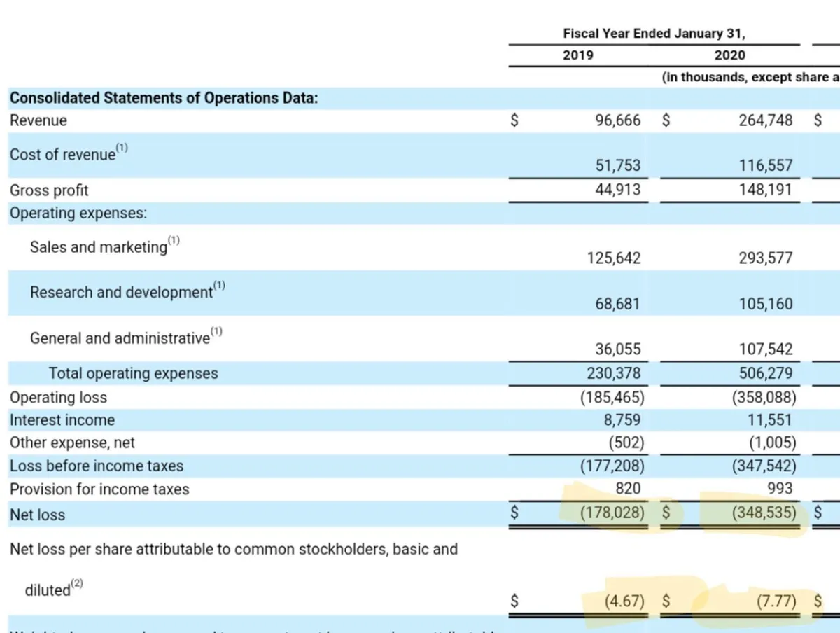The width and height of the screenshot is (840, 633).
Task: Click footnote (1) after General and administrative
Action: pos(216,332)
